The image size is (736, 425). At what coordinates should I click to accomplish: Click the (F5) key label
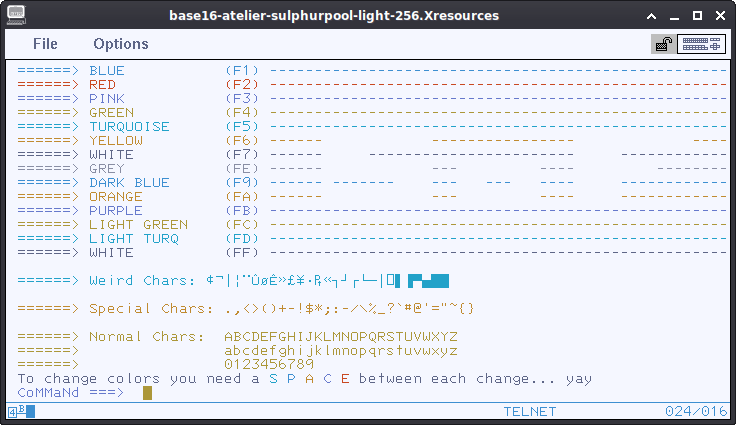click(242, 127)
